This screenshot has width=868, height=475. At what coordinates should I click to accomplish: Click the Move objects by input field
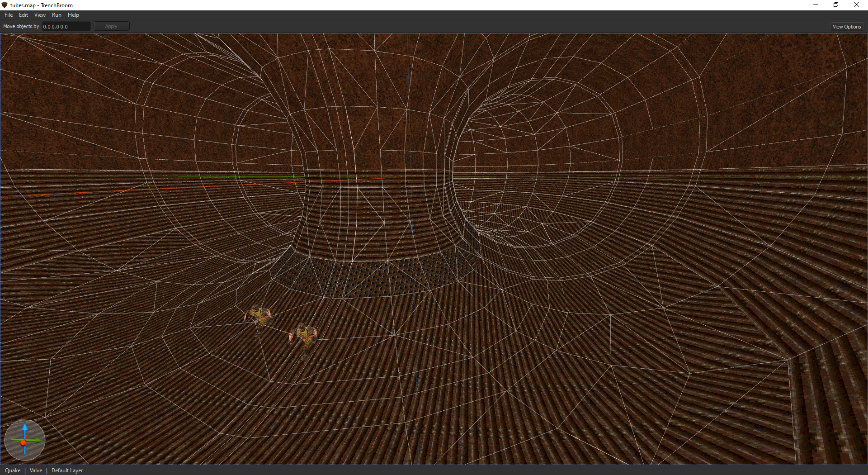(x=66, y=27)
